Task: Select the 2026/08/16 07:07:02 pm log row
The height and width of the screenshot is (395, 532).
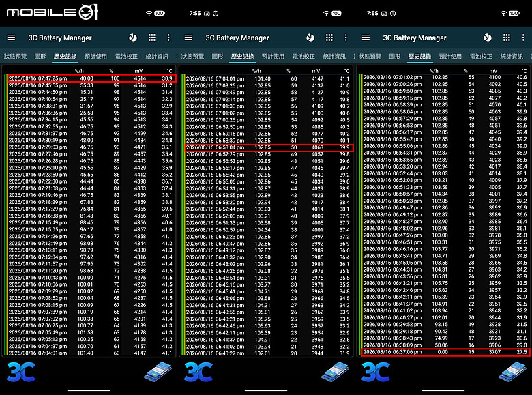Action: 91,319
